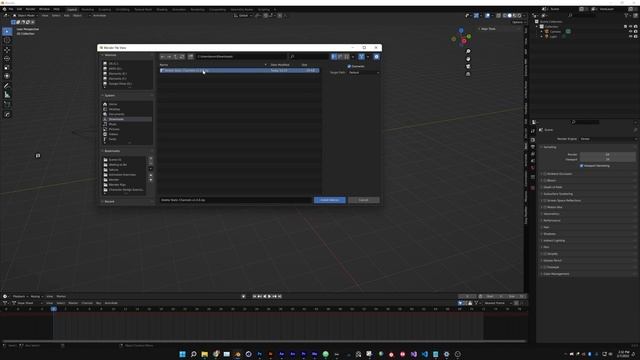Enable Motion Blur checkbox
Image resolution: width=640 pixels, height=360 pixels.
545,207
